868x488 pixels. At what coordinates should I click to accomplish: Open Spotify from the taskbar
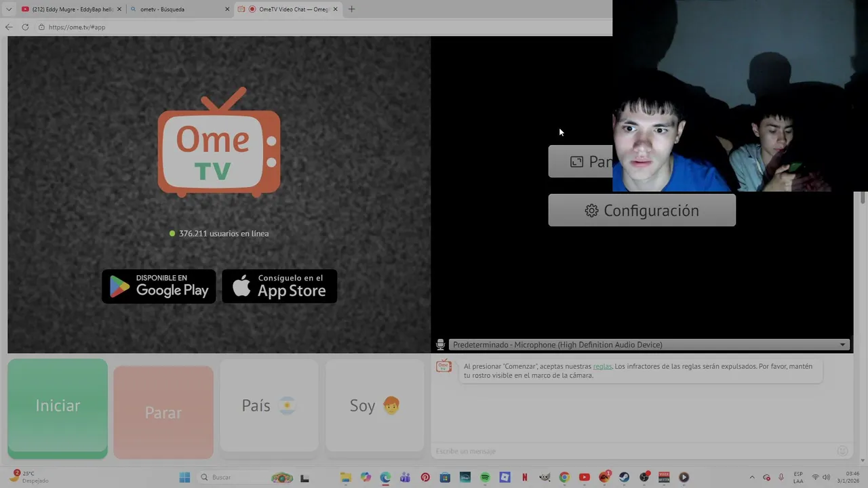point(485,477)
